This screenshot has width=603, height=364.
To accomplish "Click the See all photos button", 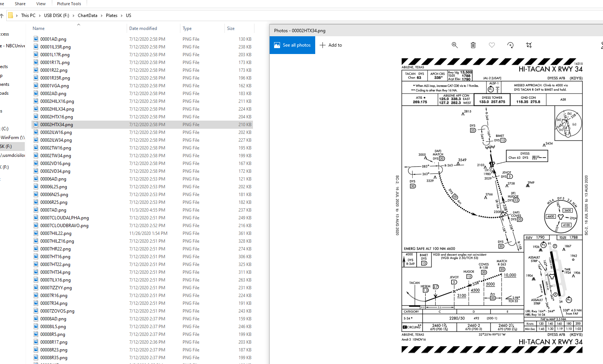I will tap(292, 45).
